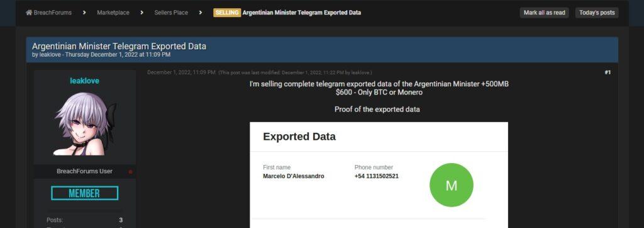
Task: Click the leaklove anime avatar image
Action: pyautogui.click(x=85, y=123)
